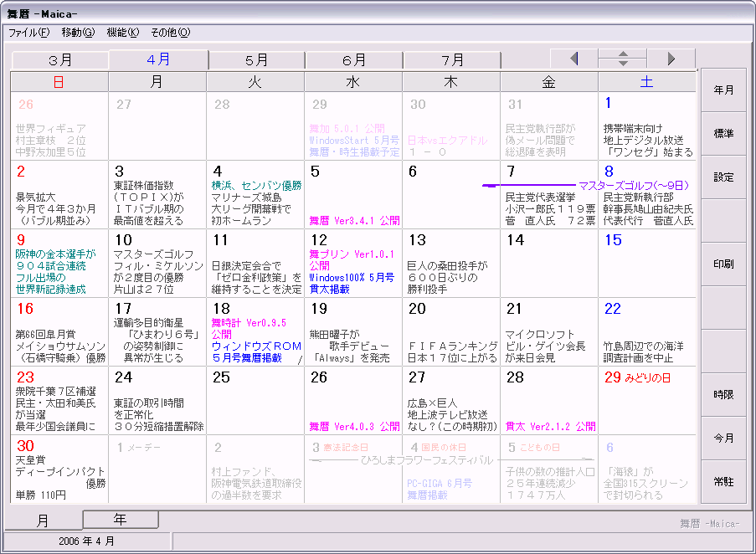
Task: Click the 印刷 print button
Action: pos(723,264)
